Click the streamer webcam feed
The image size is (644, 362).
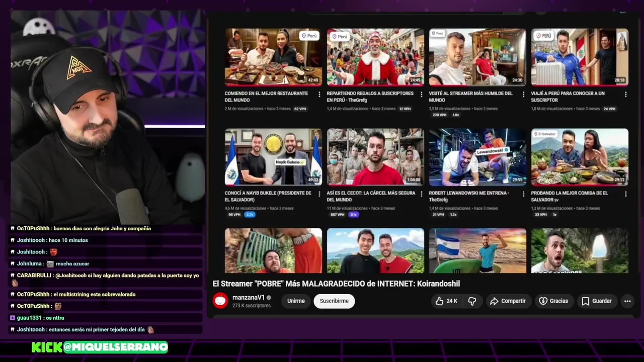coord(108,118)
